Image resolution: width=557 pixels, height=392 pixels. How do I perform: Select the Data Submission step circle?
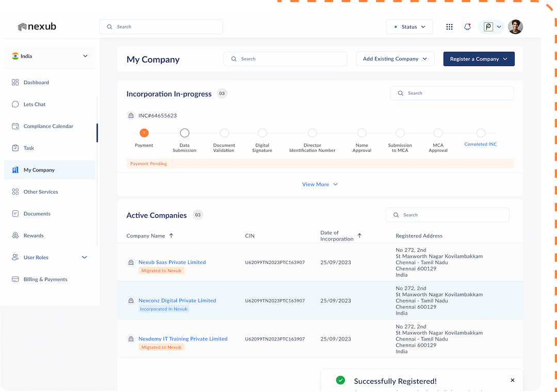tap(184, 133)
